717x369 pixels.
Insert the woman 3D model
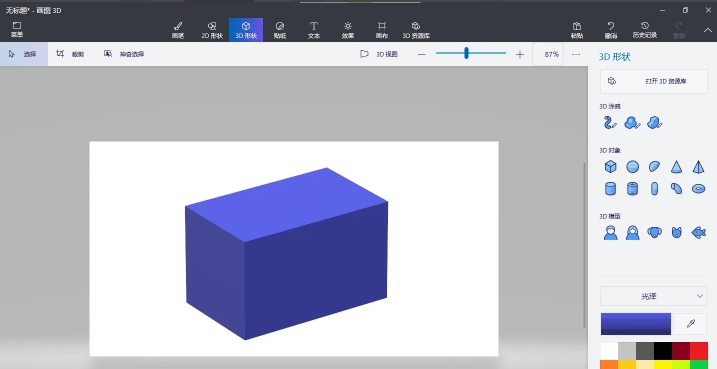pos(632,233)
